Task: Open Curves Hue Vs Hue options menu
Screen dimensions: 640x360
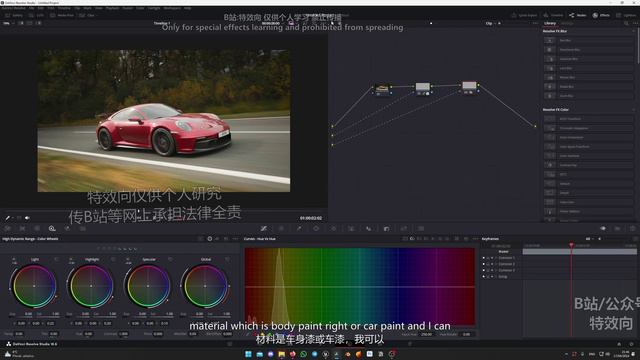Action: click(475, 239)
